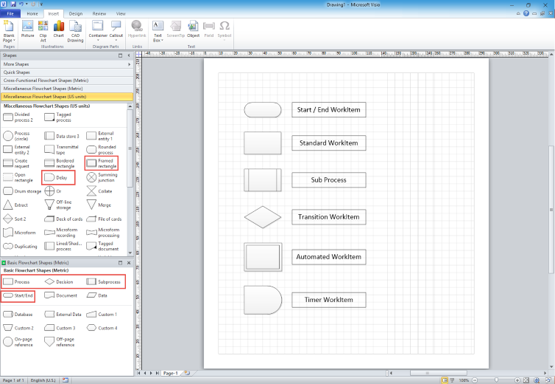Screen dimensions: 555x384
Task: Collapse the Shapes pane with the arrow
Action: [x=129, y=56]
